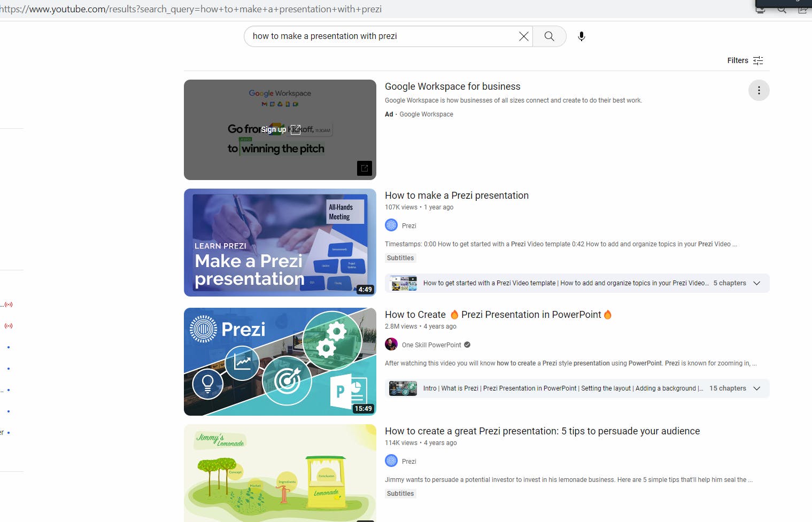Open the Jimmy's Lemonade video thumbnail
The image size is (812, 522).
click(x=280, y=473)
